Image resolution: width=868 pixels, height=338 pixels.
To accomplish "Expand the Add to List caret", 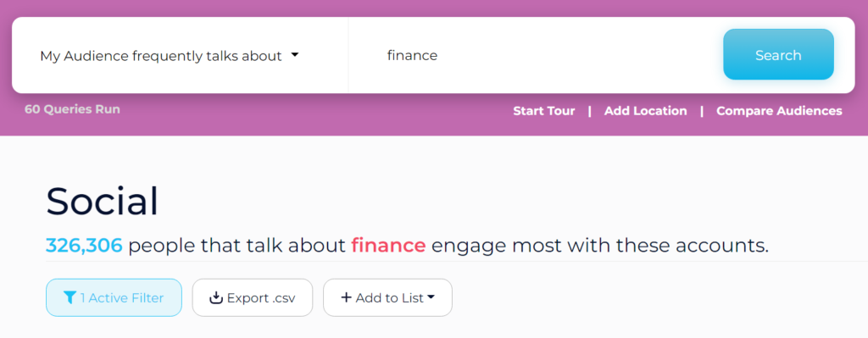I will [431, 297].
